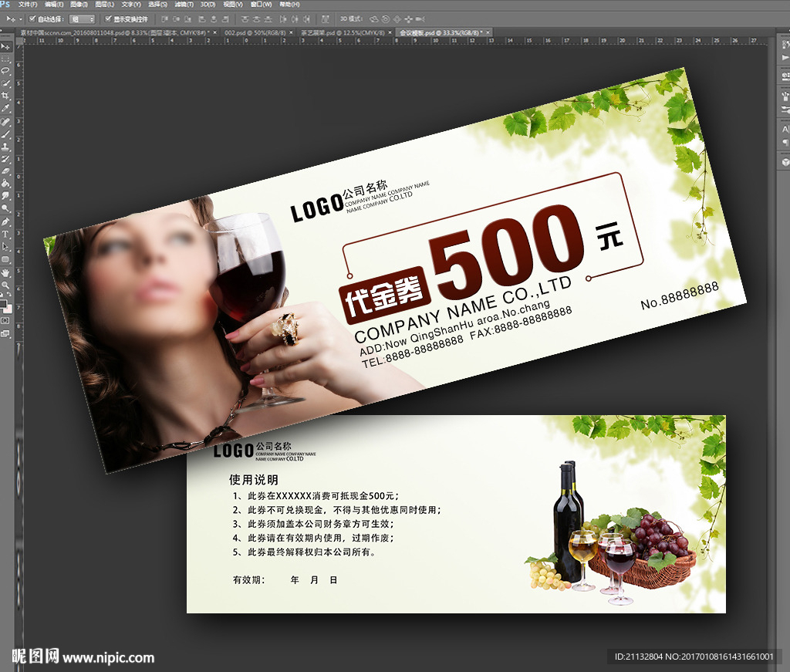Screen dimensions: 790x672
Task: Open the 文字(Y) menu
Action: click(131, 4)
